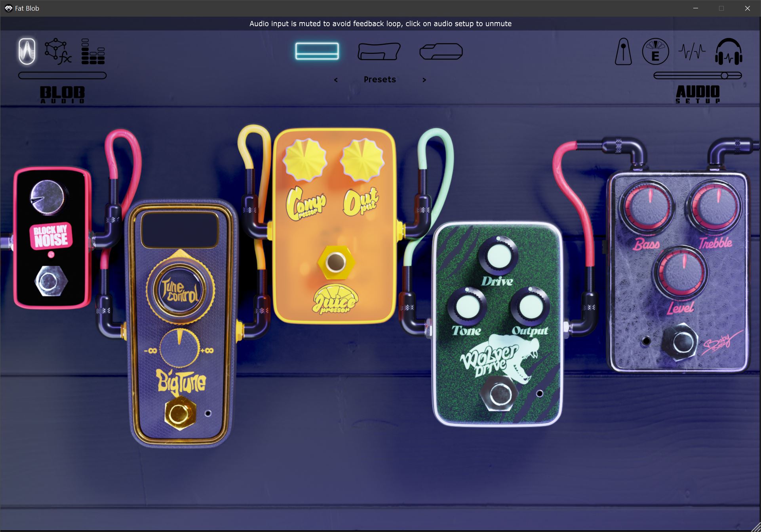Viewport: 761px width, 532px height.
Task: Go to the previous preset
Action: [336, 80]
